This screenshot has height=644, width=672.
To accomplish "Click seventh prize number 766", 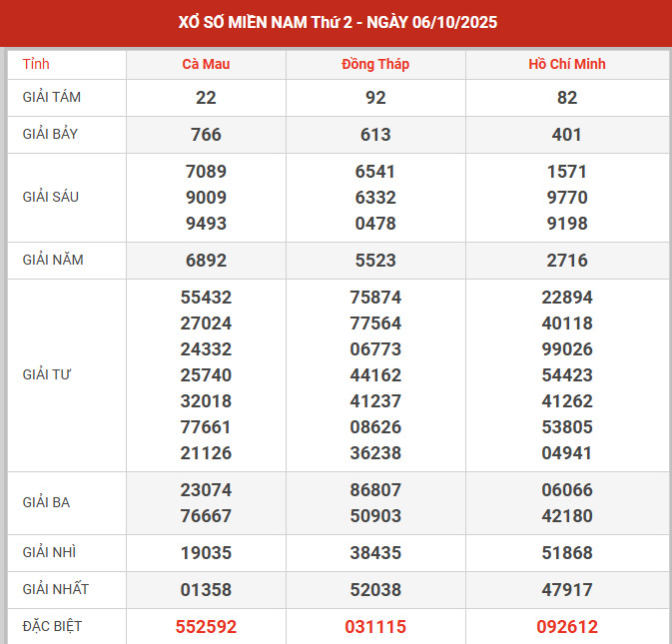I will tap(206, 135).
